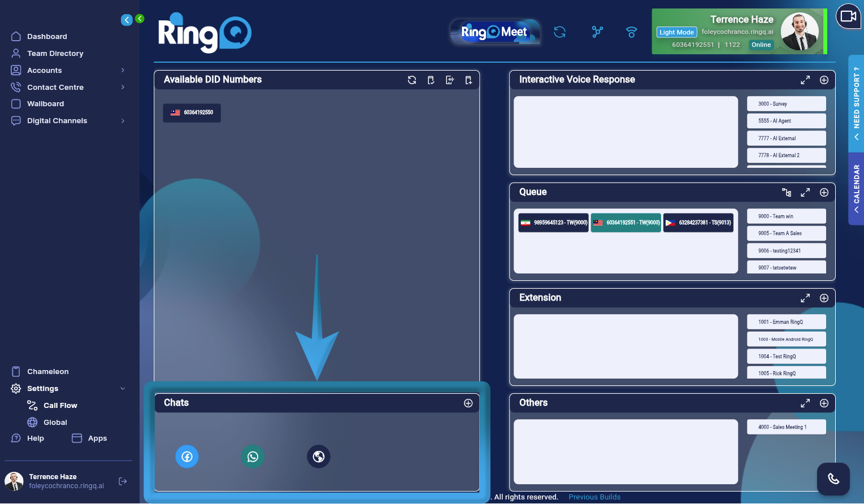Open the Facebook chat channel icon

pyautogui.click(x=187, y=457)
